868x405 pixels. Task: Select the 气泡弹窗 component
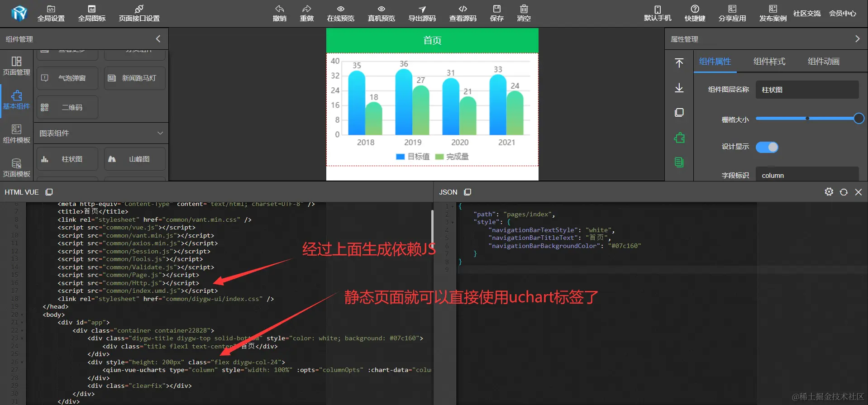[x=67, y=78]
